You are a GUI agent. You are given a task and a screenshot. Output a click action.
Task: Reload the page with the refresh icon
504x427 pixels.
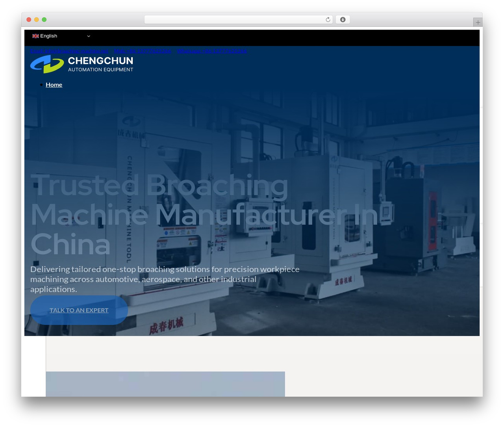(x=328, y=20)
